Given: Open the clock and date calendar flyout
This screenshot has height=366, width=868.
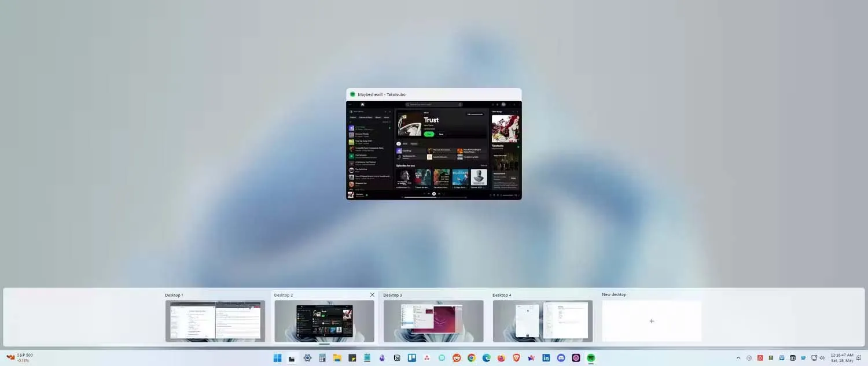Looking at the screenshot, I should tap(841, 357).
